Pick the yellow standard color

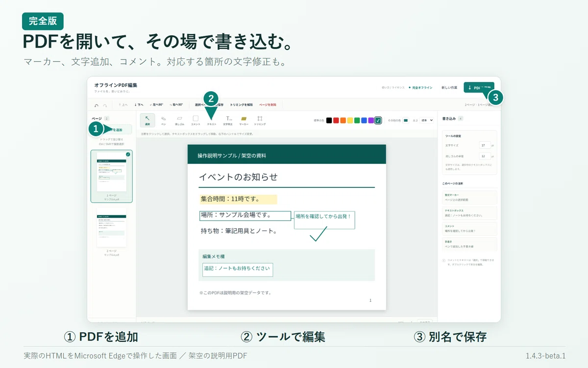[x=350, y=120]
